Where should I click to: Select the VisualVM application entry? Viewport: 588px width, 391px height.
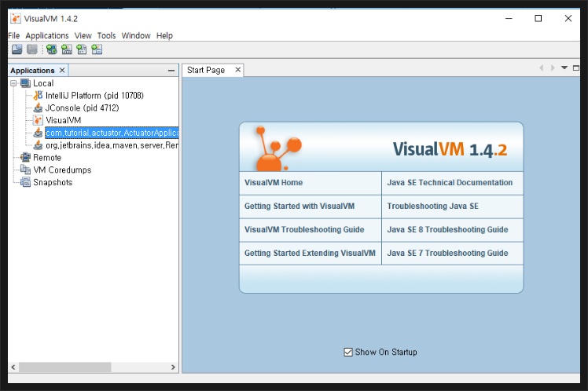coord(64,120)
